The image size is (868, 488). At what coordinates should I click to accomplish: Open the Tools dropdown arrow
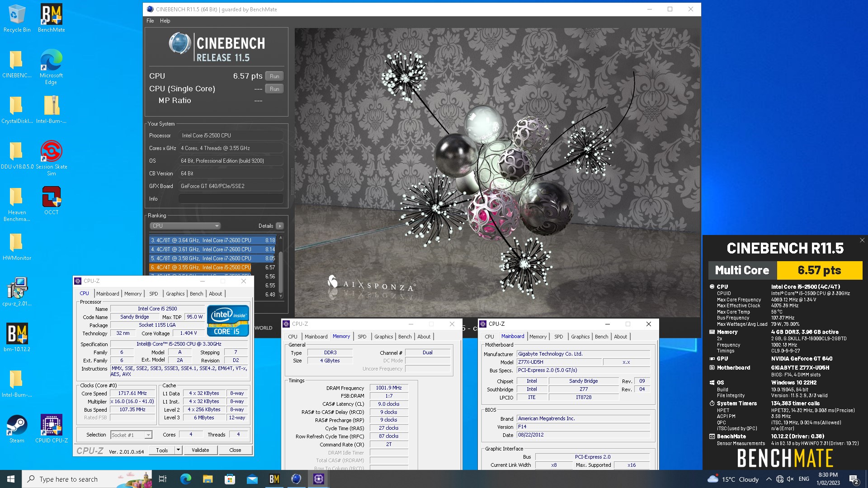click(178, 450)
